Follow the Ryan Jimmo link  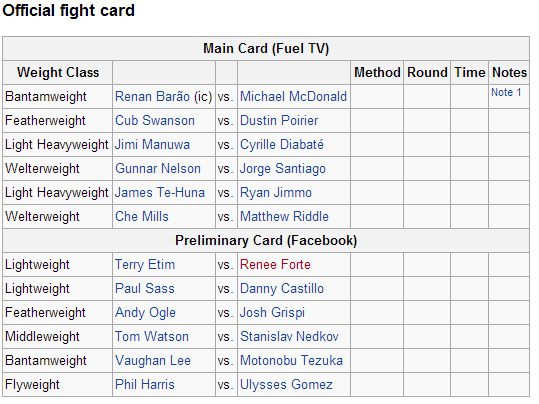tap(276, 193)
